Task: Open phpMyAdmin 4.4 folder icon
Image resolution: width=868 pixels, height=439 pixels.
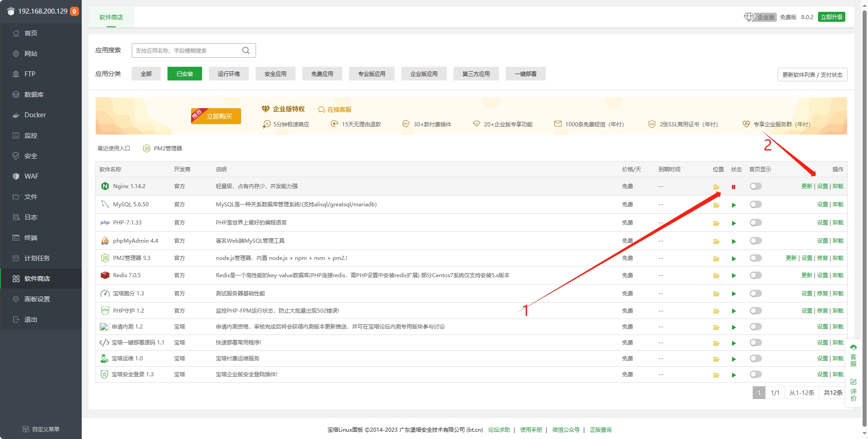Action: 716,241
